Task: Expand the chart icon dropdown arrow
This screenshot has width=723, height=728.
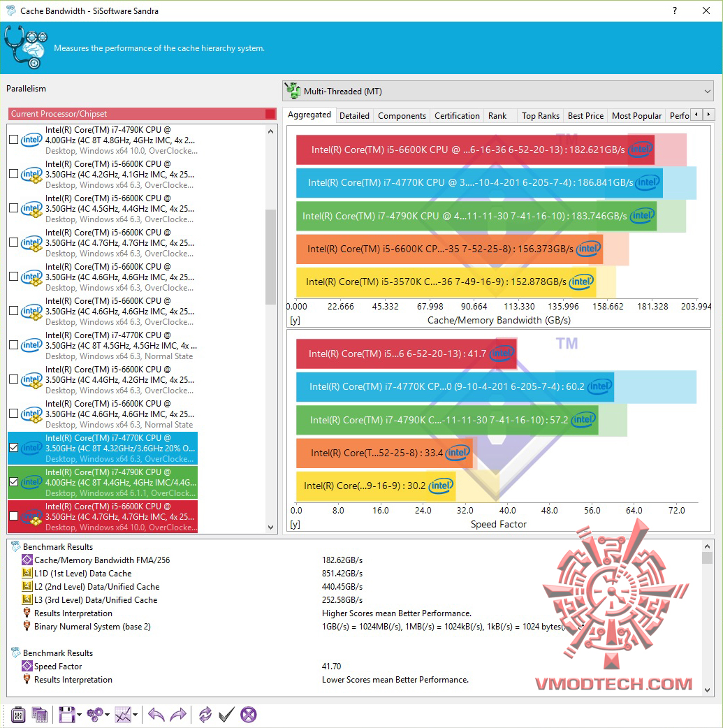Action: [x=135, y=715]
